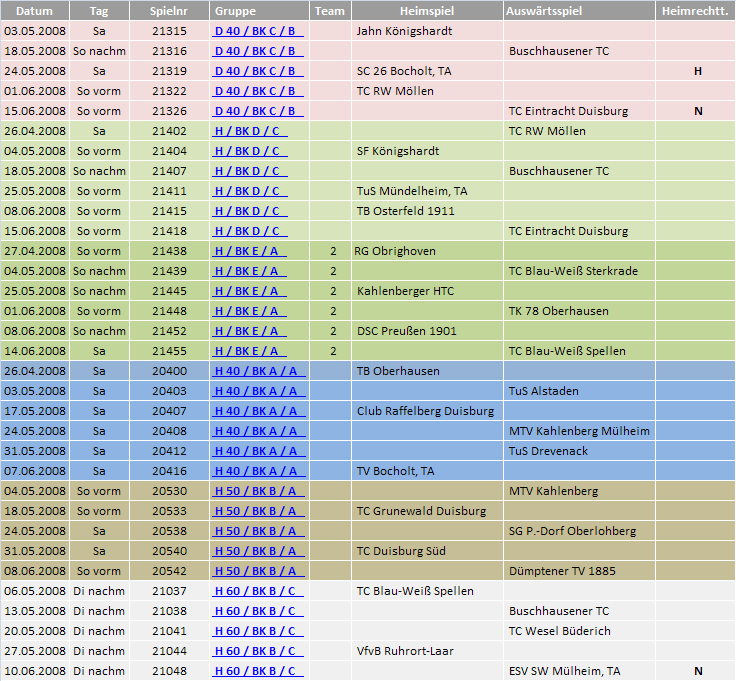Viewport: 736px width, 681px height.
Task: Select the cell DSC Preußen 1901
Action: coord(427,331)
